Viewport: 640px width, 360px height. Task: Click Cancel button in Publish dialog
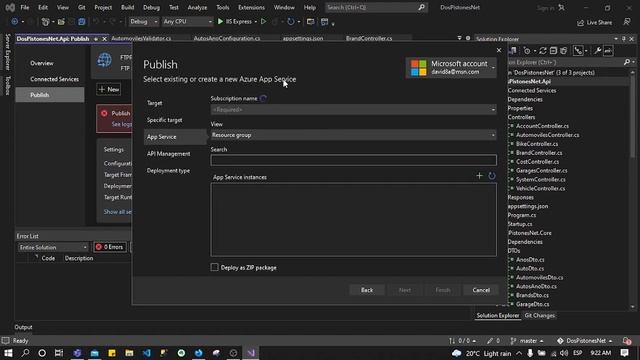(x=481, y=290)
